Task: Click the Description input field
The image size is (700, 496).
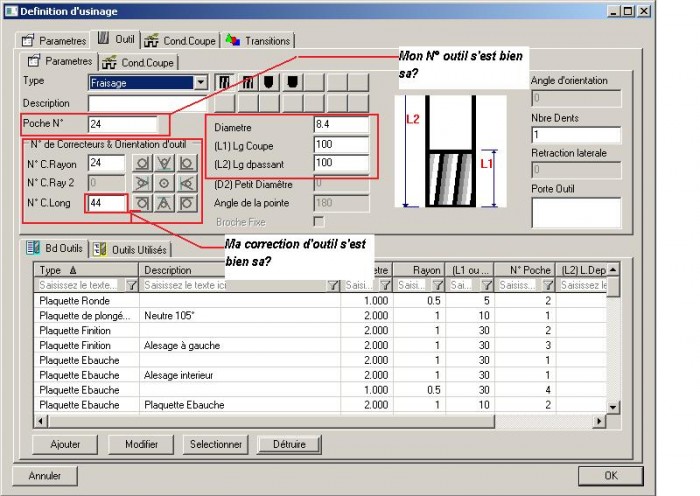Action: [x=148, y=104]
